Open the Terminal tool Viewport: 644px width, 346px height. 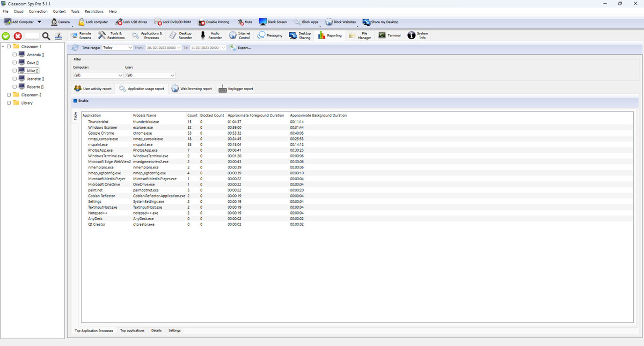(382, 35)
